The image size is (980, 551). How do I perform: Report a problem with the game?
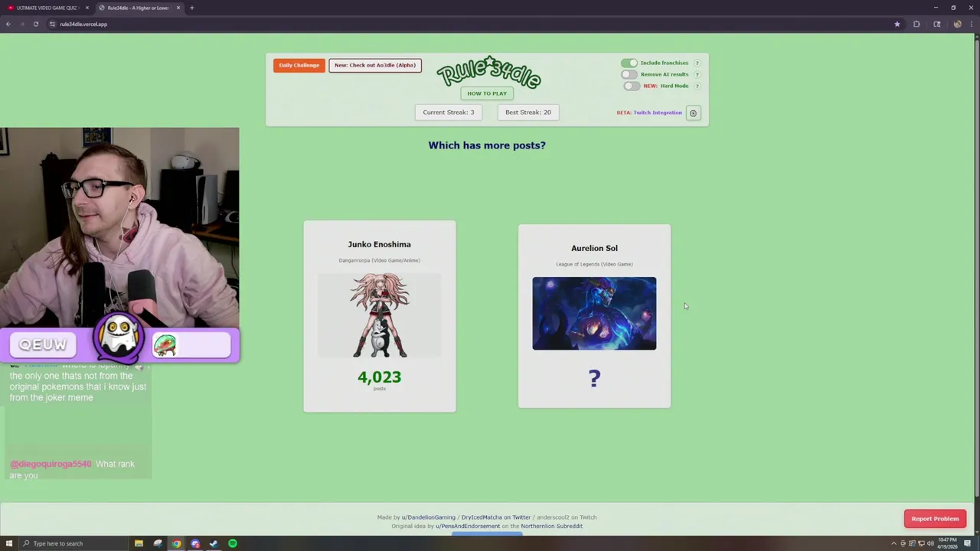[935, 519]
